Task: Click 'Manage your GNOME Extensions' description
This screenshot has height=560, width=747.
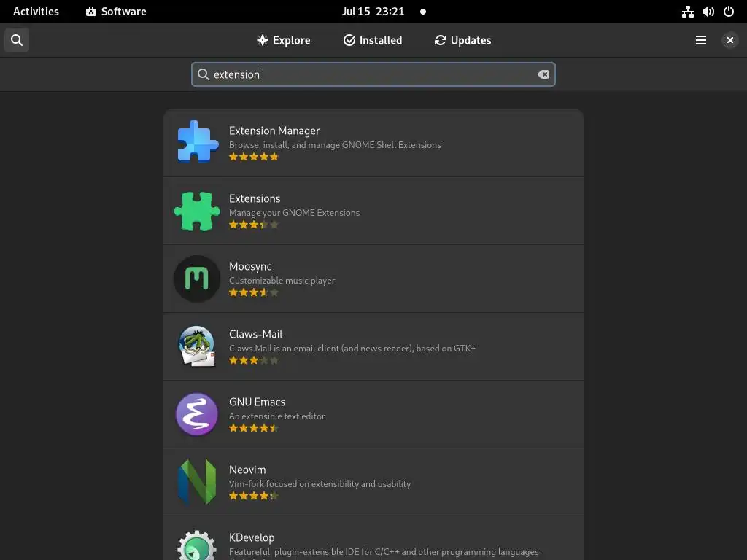Action: pos(295,213)
